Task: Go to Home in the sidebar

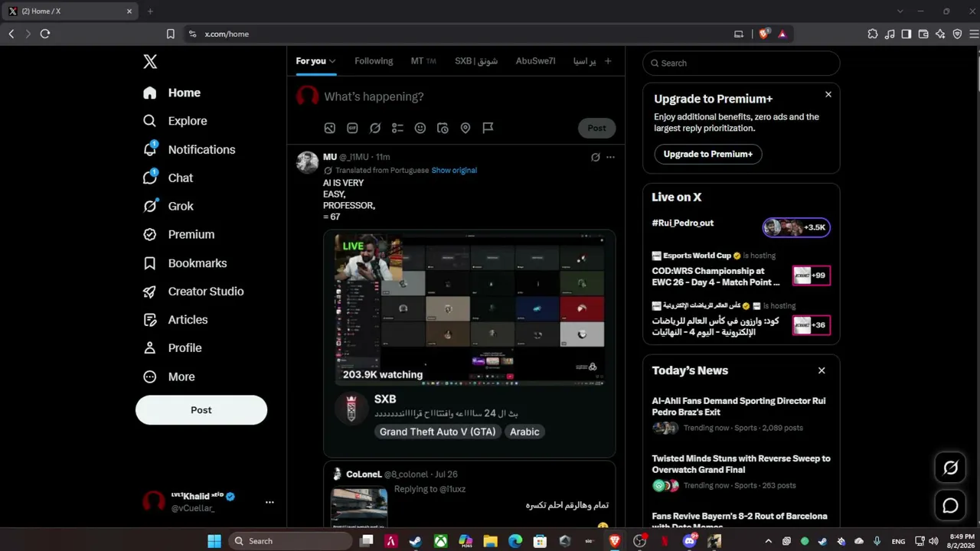Action: point(171,93)
